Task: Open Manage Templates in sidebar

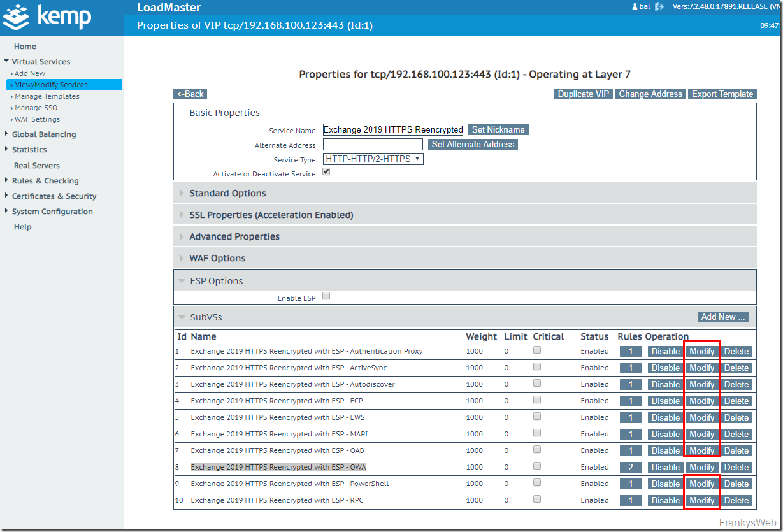Action: [x=47, y=96]
